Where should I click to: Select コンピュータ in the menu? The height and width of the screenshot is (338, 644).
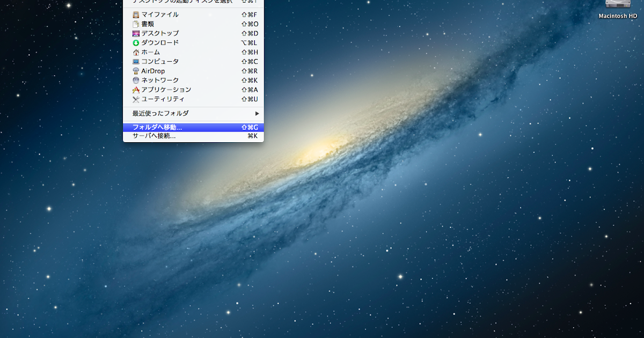[193, 61]
